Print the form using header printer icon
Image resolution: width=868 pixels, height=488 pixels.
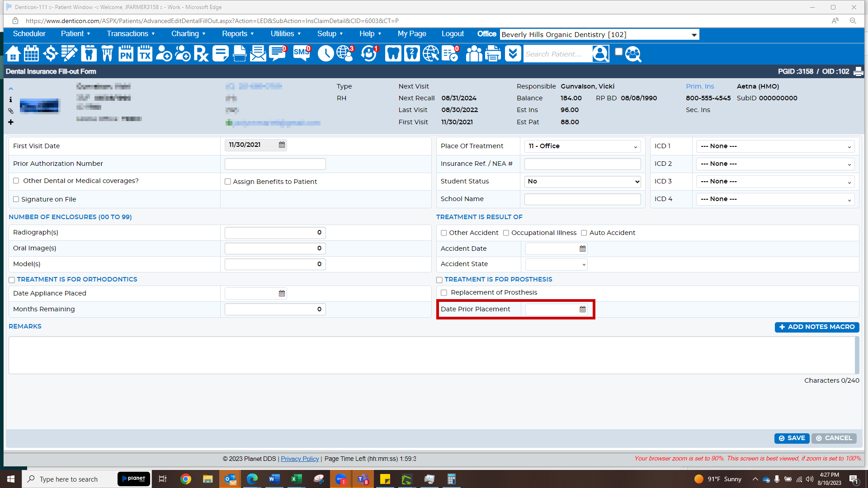click(x=858, y=71)
